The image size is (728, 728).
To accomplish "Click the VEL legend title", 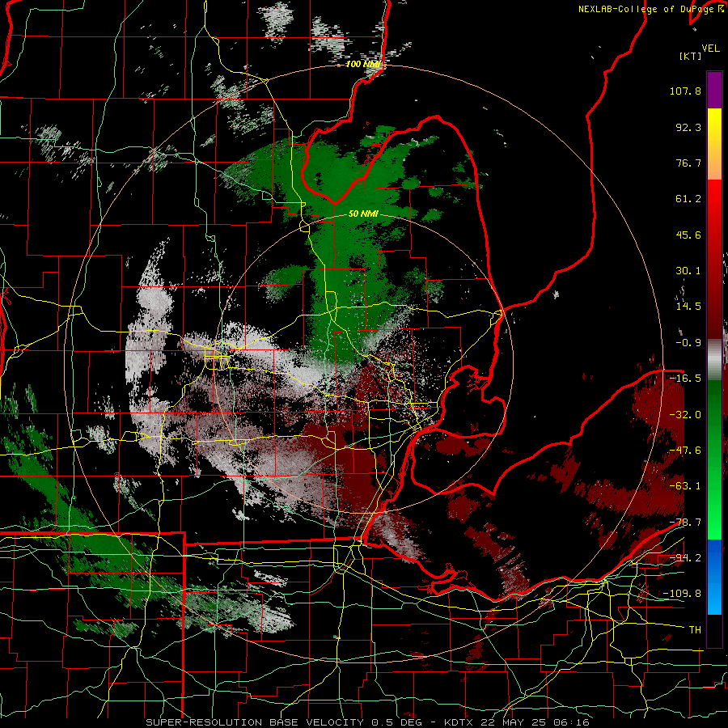I will [x=710, y=49].
